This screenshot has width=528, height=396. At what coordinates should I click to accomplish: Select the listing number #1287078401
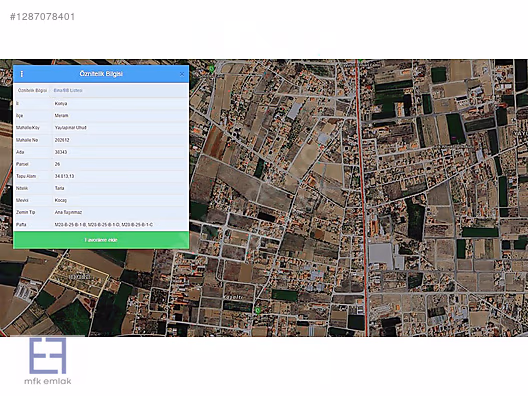coord(42,17)
